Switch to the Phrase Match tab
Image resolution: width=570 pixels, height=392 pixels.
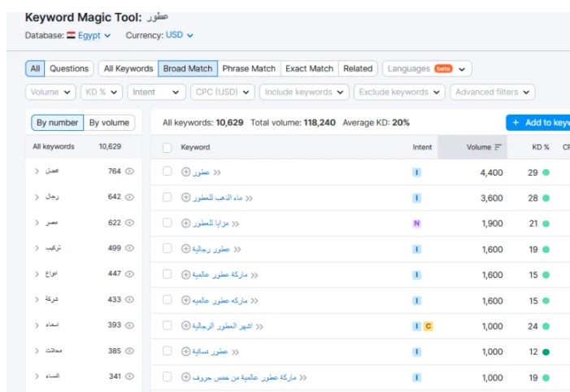click(x=249, y=69)
